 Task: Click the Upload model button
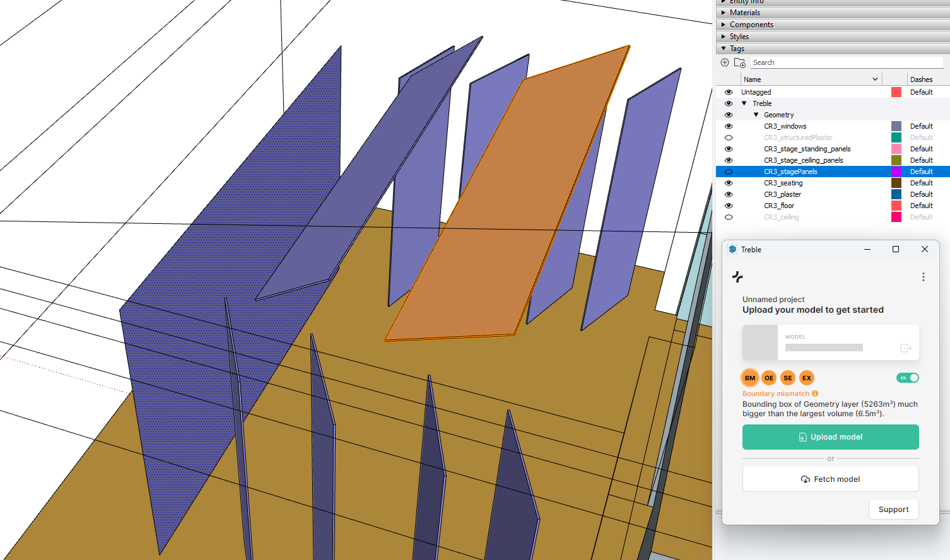830,437
